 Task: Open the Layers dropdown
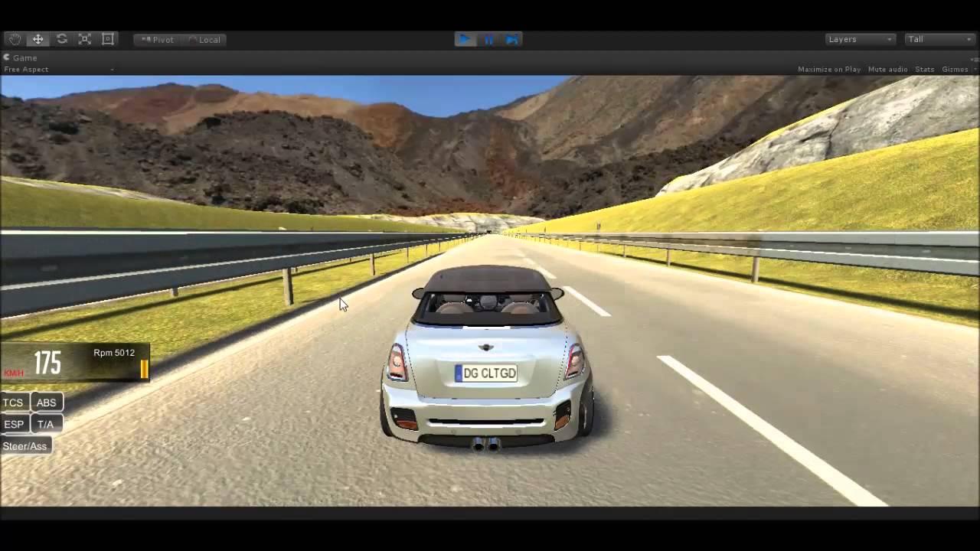click(860, 39)
